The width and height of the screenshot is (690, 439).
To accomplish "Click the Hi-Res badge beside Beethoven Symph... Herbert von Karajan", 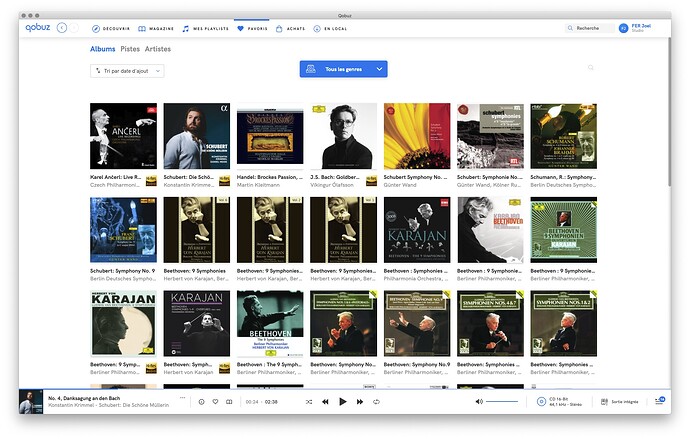I will click(x=224, y=368).
